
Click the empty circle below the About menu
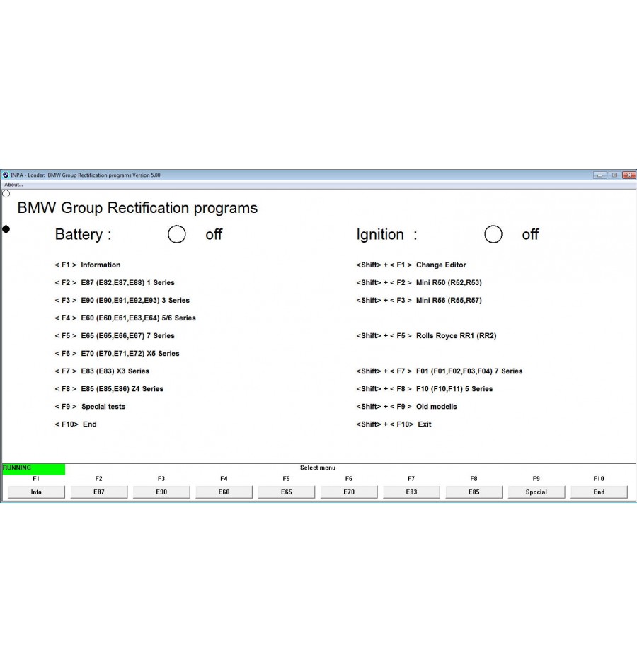click(x=6, y=194)
